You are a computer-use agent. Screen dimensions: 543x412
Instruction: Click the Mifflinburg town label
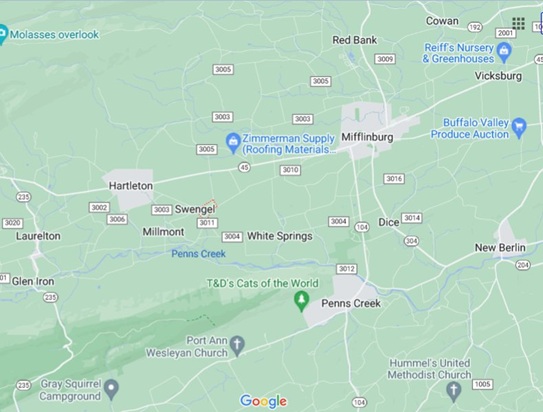(367, 137)
